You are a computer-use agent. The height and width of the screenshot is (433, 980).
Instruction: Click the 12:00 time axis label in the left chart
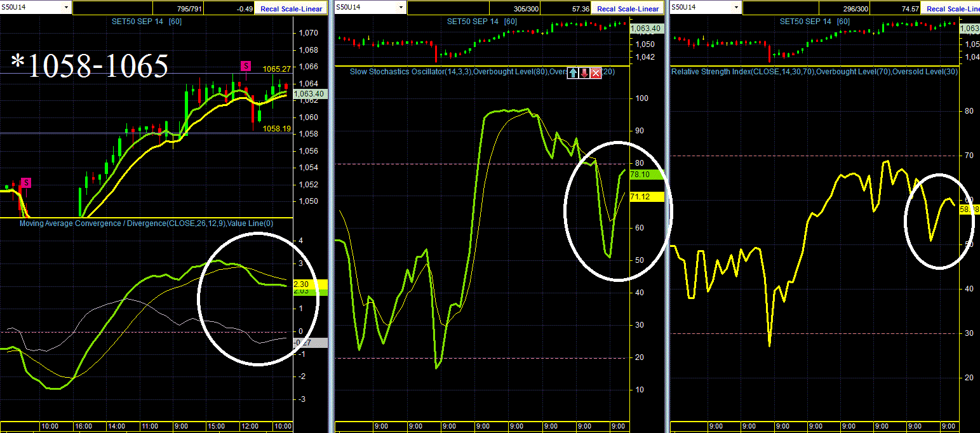[249, 426]
